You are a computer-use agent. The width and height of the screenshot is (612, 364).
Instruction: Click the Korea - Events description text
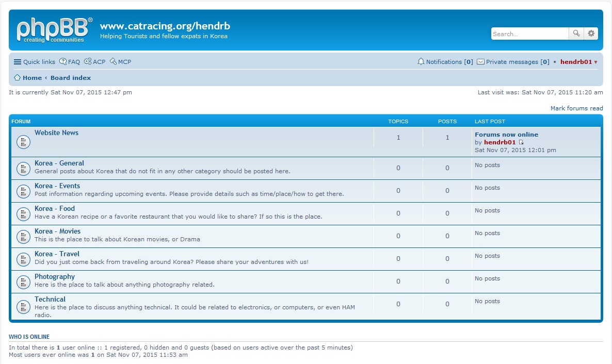coord(189,194)
